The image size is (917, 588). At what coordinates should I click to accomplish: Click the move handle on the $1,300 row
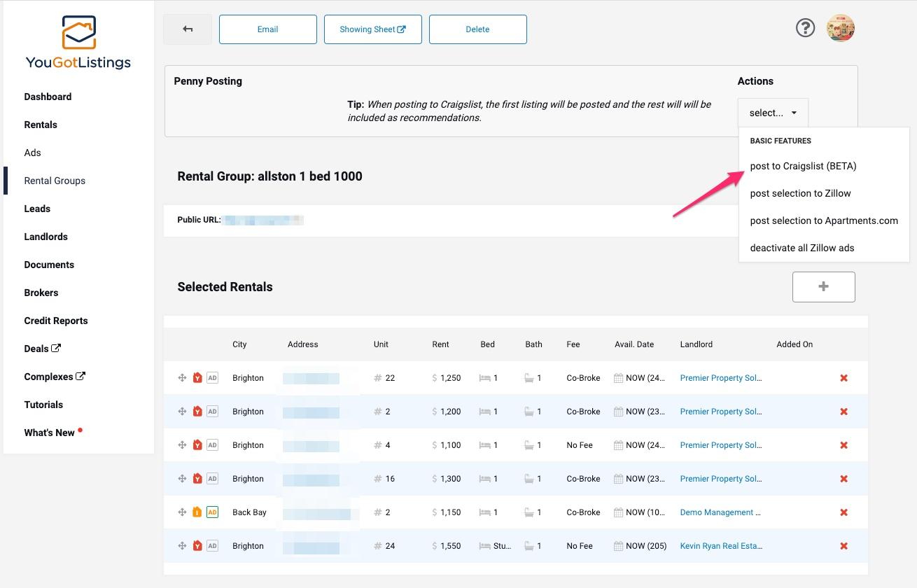pos(182,479)
